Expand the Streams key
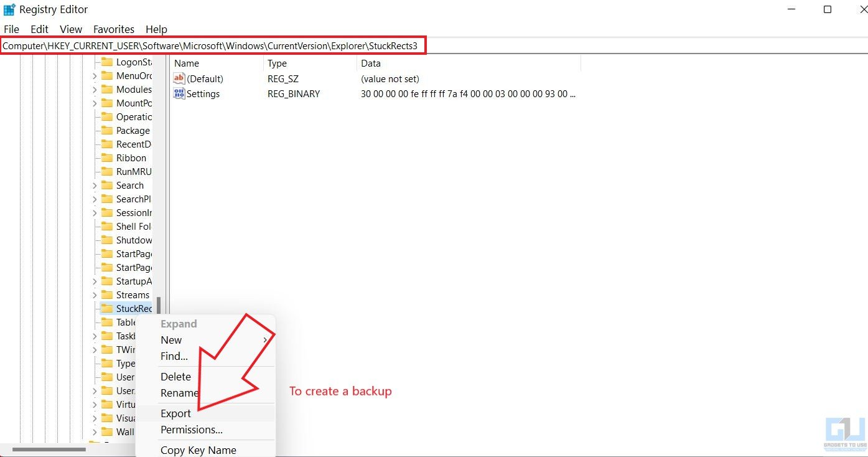Image resolution: width=868 pixels, height=457 pixels. [x=95, y=295]
